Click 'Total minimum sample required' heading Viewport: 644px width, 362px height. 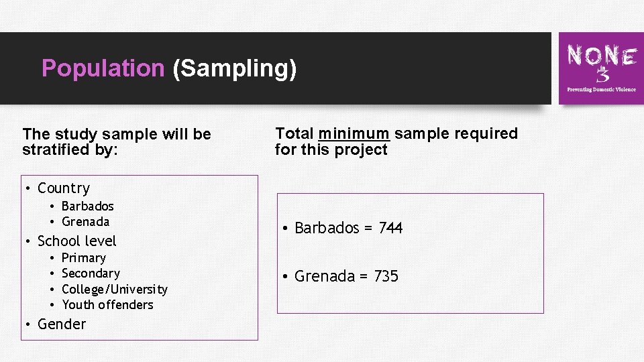point(396,141)
